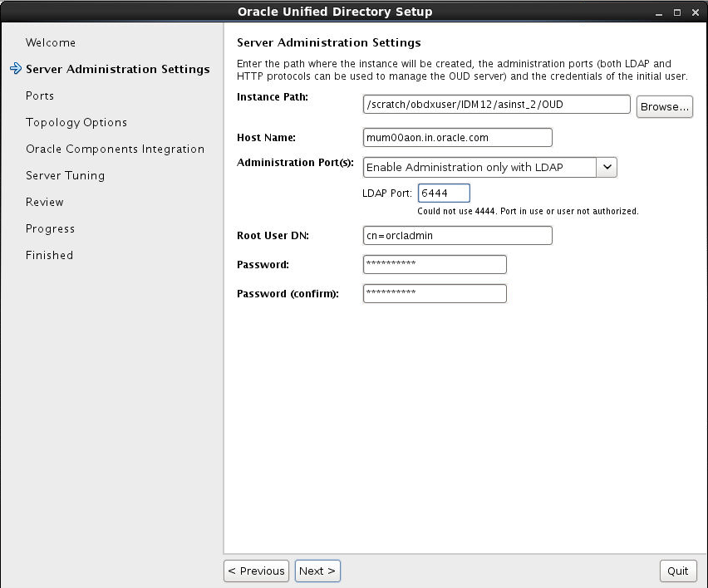This screenshot has height=588, width=708.
Task: Click the 'Administration Port(s):' label
Action: point(295,163)
